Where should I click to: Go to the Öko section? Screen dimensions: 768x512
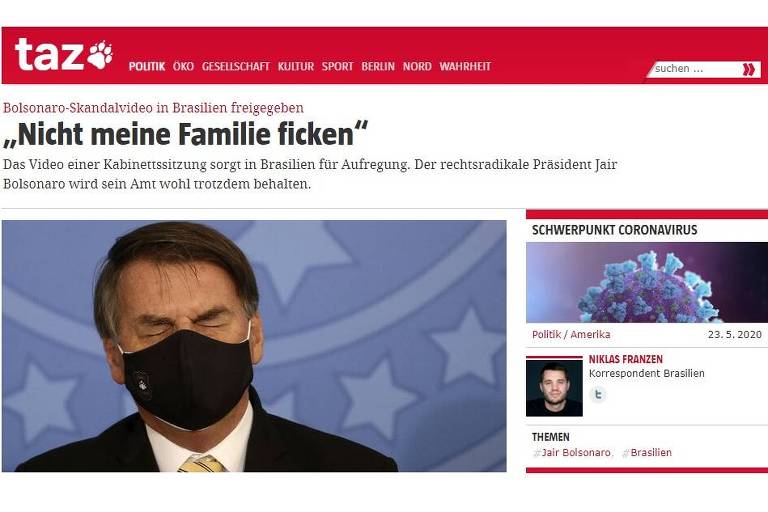point(183,66)
